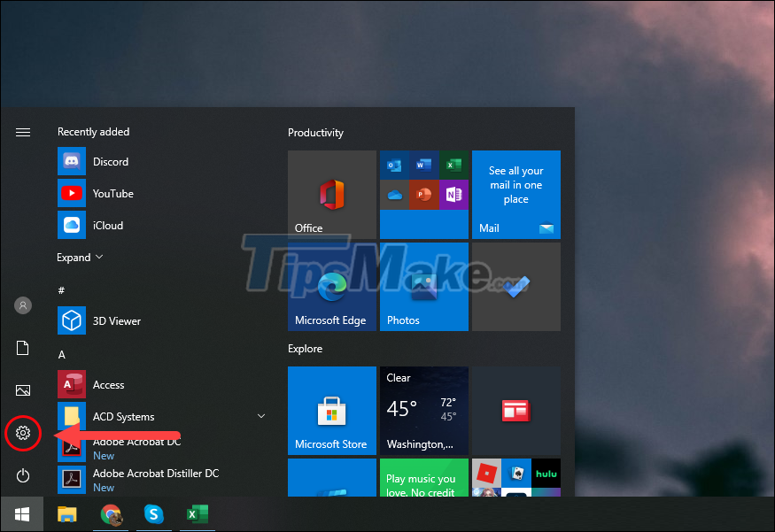Viewport: 775px width, 532px height.
Task: Open File Explorer from the taskbar
Action: (x=66, y=514)
